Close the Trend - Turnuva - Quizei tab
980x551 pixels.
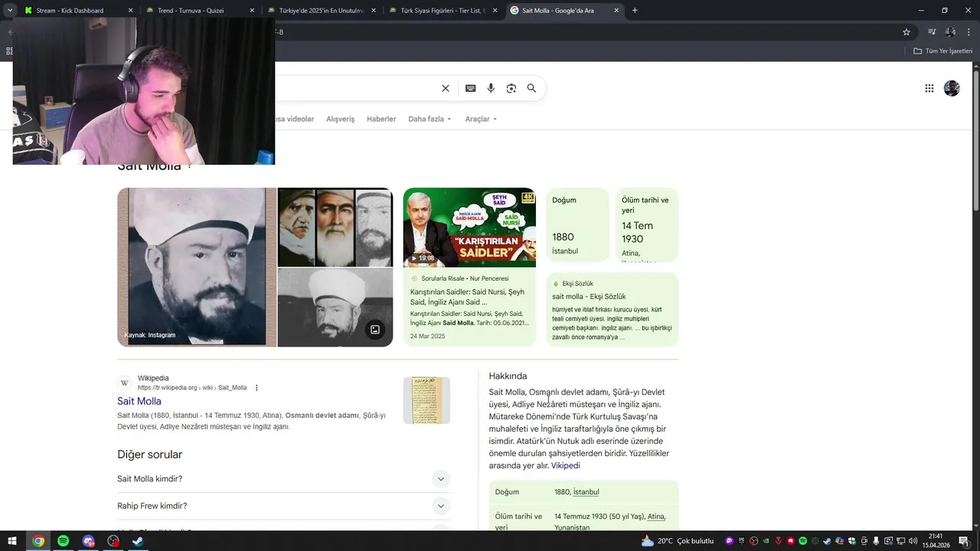[252, 11]
